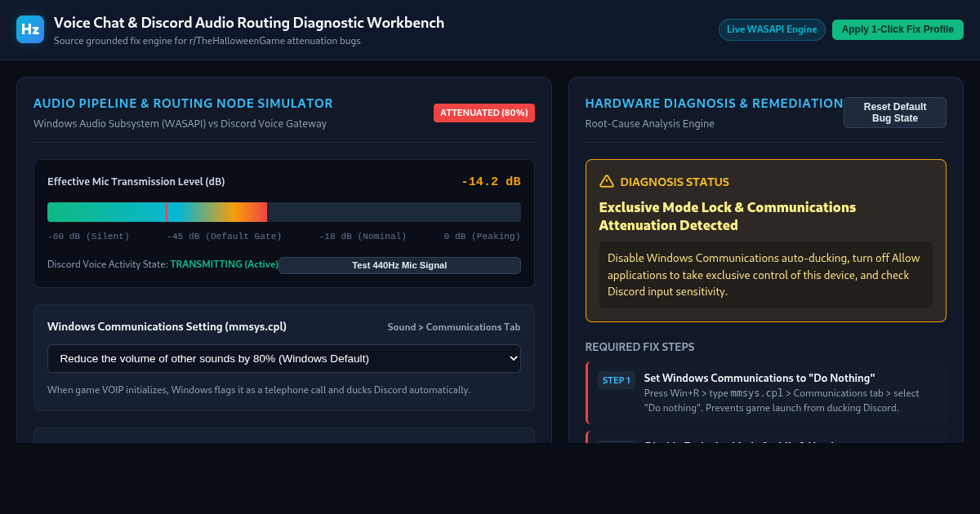
Task: Click the -14.2 dB readout value
Action: 491,181
